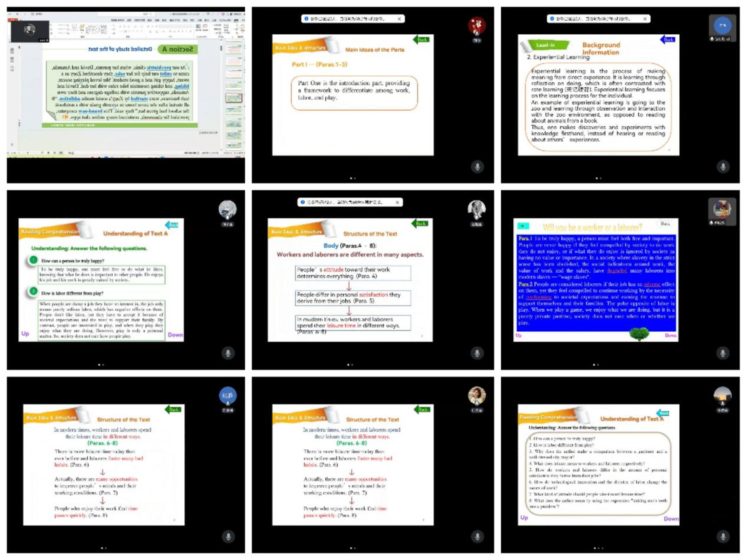The image size is (746, 560).
Task: Click Down link on two-question Understanding of Text A slide
Action: click(175, 335)
